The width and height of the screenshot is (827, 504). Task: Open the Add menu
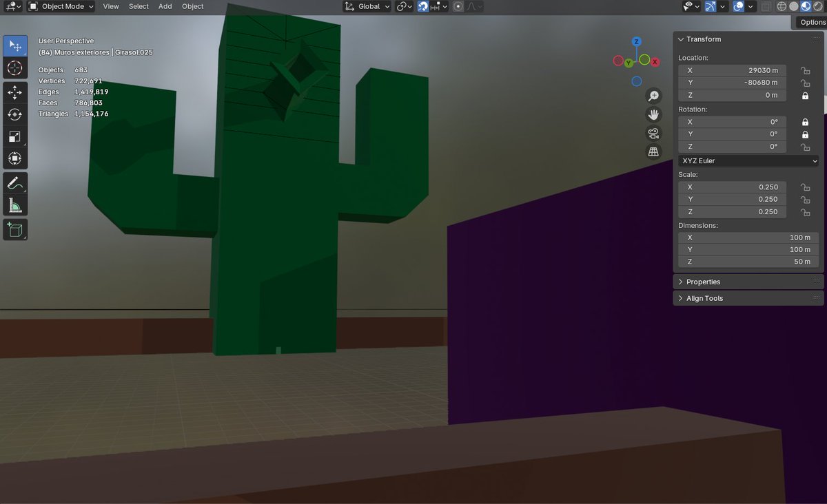[x=165, y=6]
